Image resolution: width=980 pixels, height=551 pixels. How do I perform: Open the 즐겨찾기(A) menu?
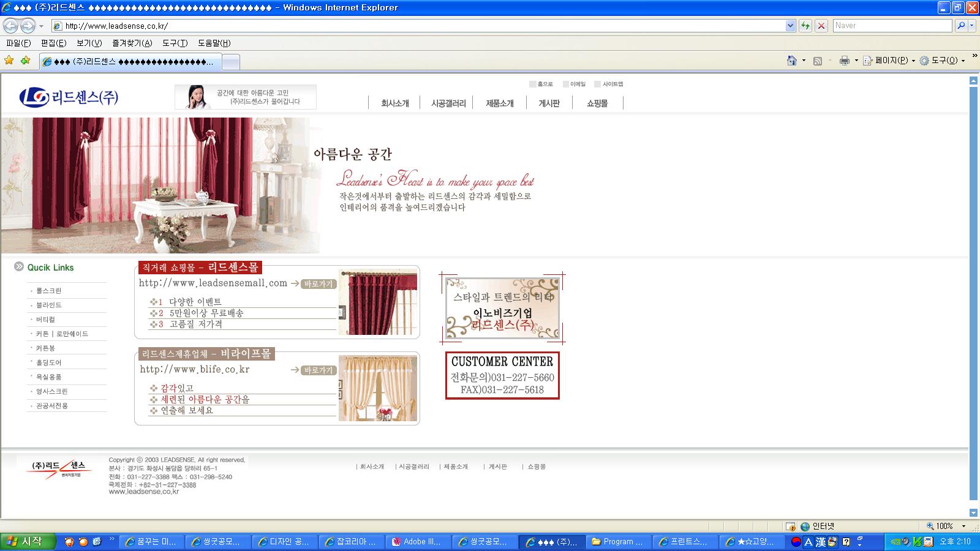click(132, 43)
